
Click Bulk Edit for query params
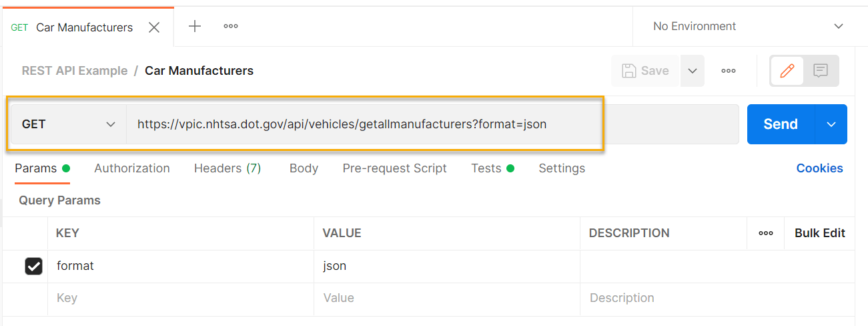(819, 233)
